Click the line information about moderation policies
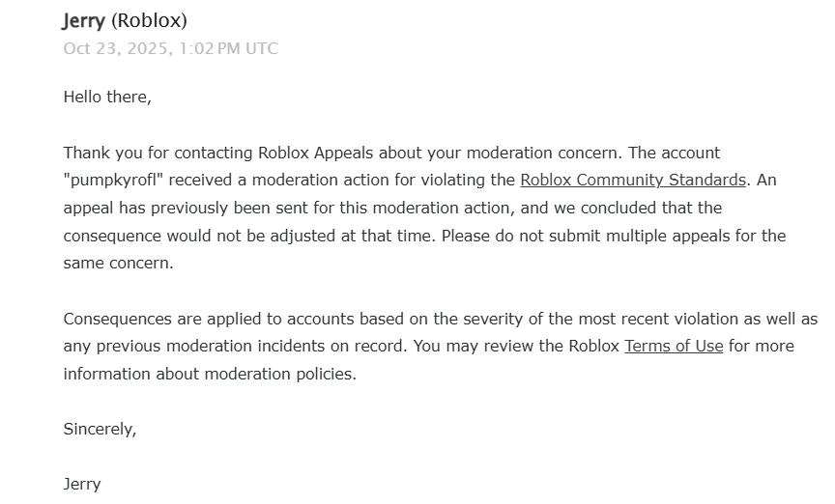835x504 pixels. click(x=210, y=375)
